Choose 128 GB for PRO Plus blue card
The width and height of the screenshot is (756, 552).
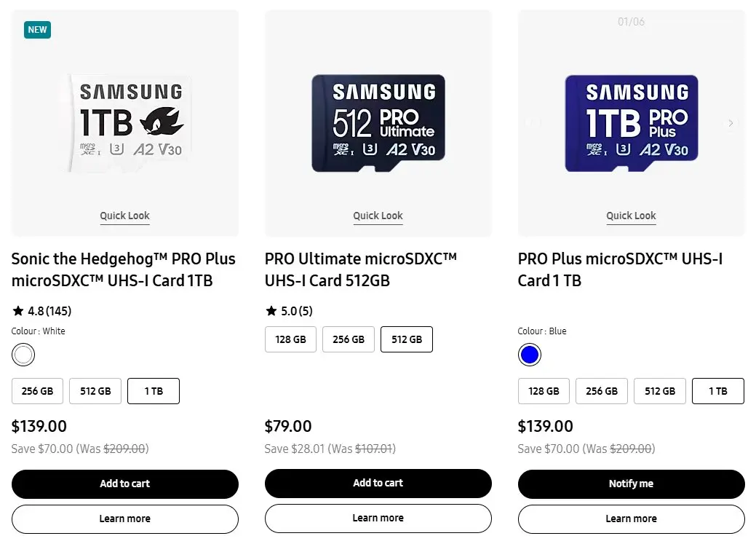pos(544,391)
